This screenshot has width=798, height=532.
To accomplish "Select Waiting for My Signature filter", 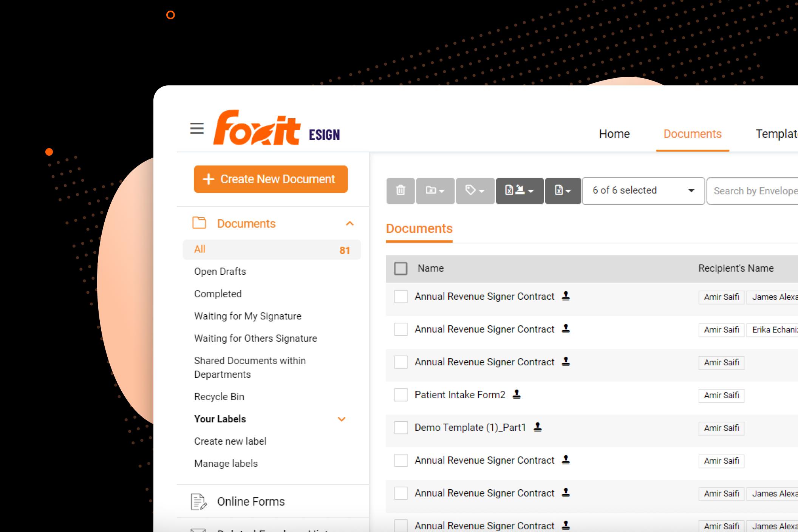I will click(x=247, y=316).
